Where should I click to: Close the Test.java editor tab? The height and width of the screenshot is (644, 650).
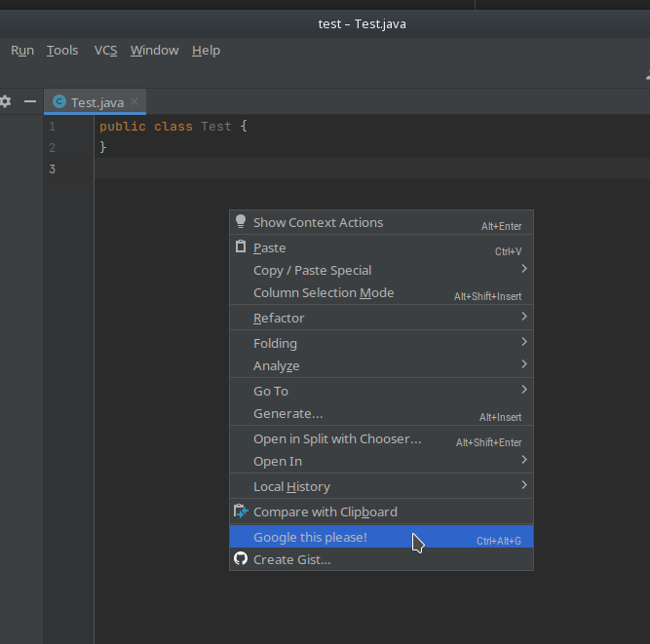tap(134, 101)
